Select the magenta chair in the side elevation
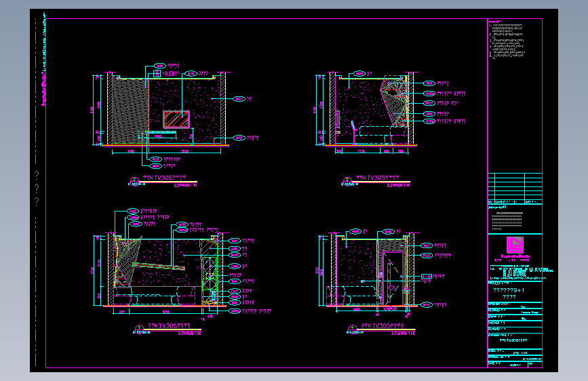 point(353,132)
